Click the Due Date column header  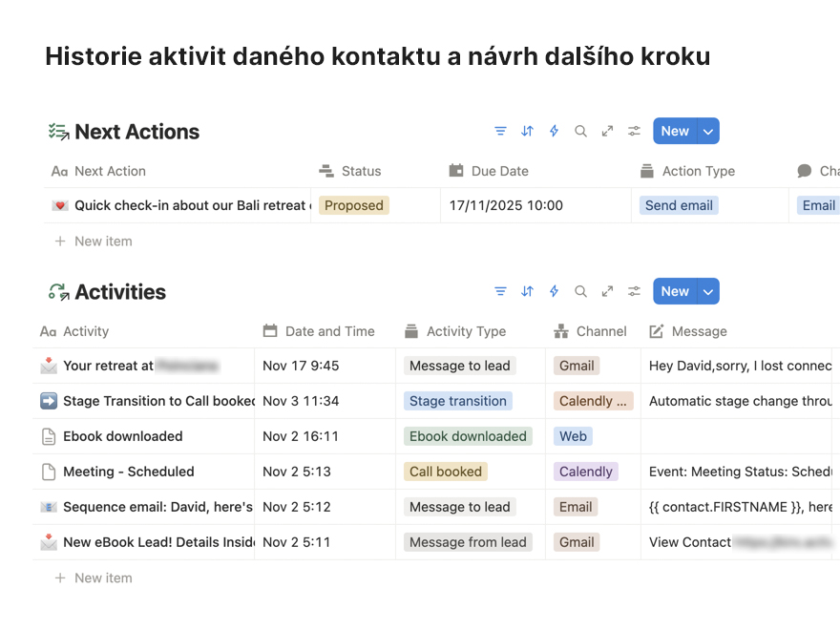pos(499,171)
